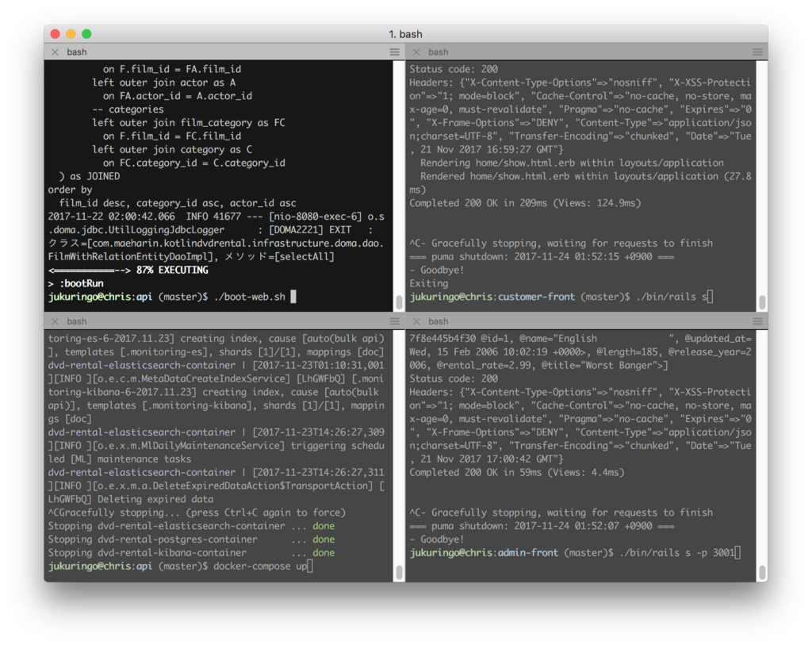Open the top-left pane hamburger menu
The width and height of the screenshot is (812, 645).
tap(395, 52)
